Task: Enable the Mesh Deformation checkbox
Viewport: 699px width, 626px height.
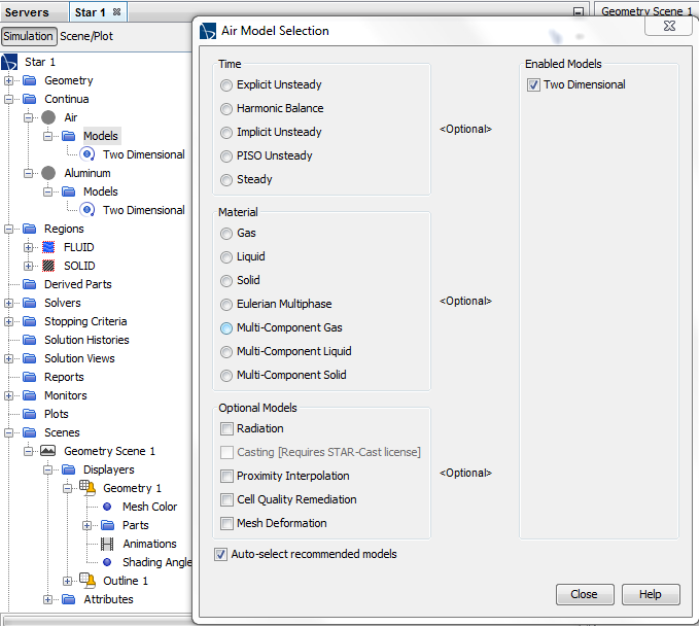Action: pyautogui.click(x=227, y=523)
